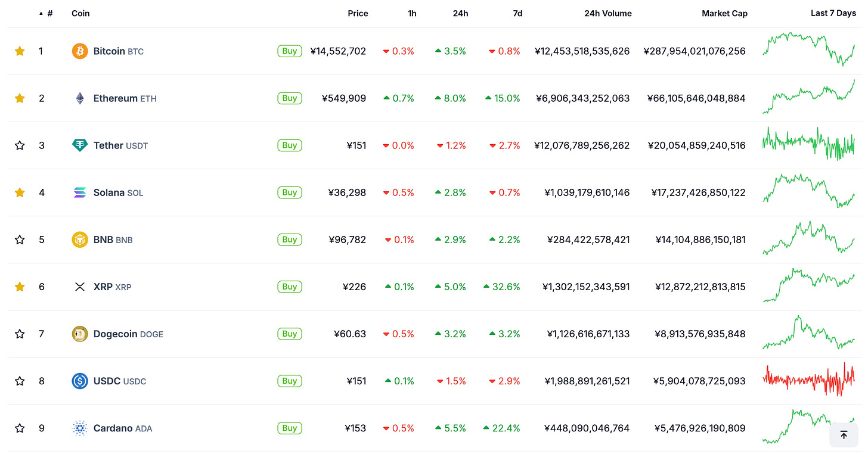
Task: Click the scroll-to-top arrow button
Action: (x=844, y=435)
